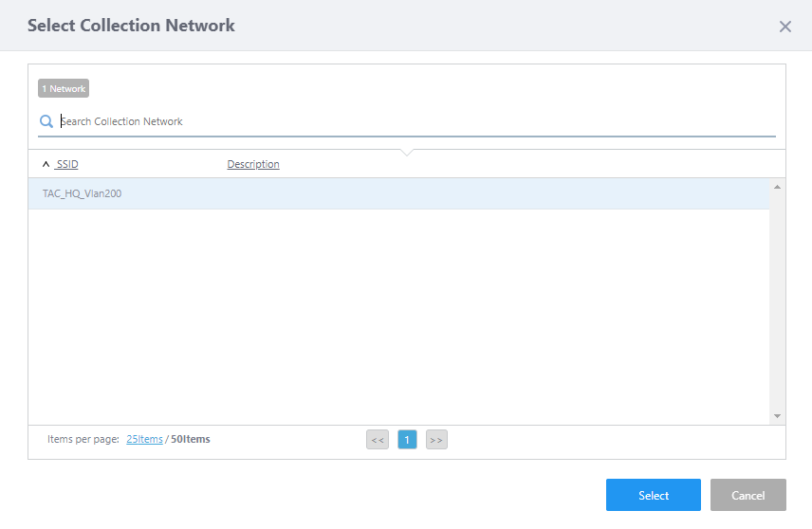The width and height of the screenshot is (812, 529).
Task: Click the Select Collection Network title
Action: (x=131, y=26)
